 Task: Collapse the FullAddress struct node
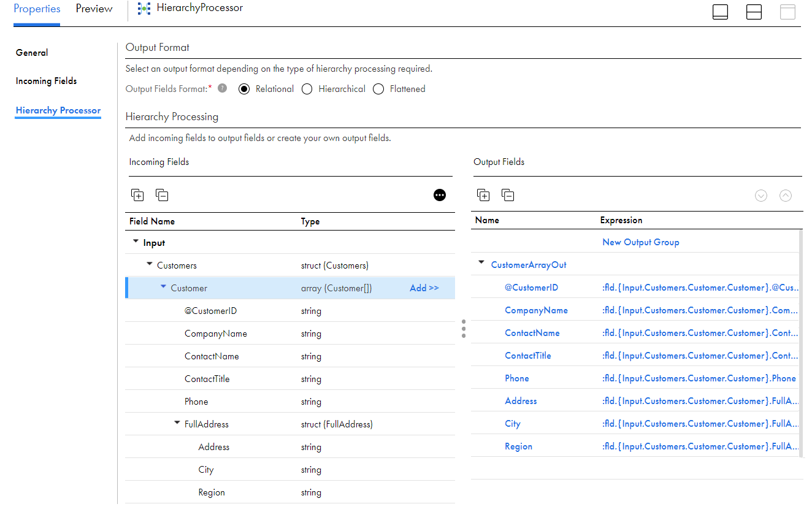point(177,424)
